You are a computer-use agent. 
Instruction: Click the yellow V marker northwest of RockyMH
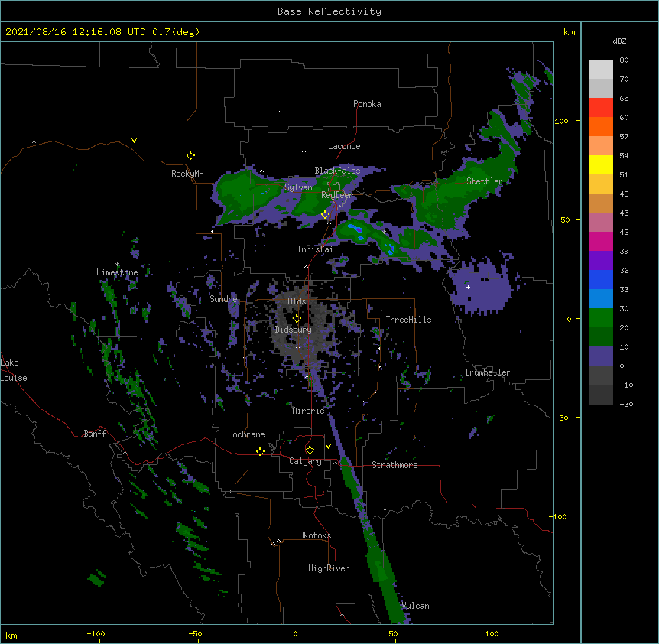click(134, 141)
